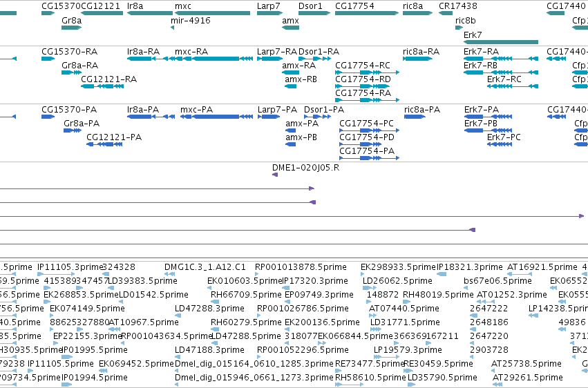Click the CG17754-PC protein
This screenshot has width=588, height=388.
tap(366, 123)
